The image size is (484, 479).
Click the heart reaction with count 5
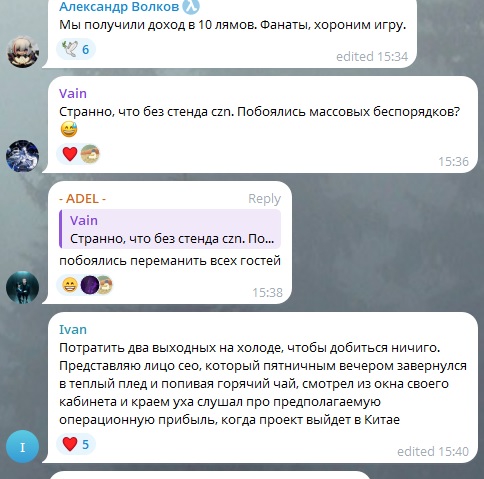pos(76,444)
